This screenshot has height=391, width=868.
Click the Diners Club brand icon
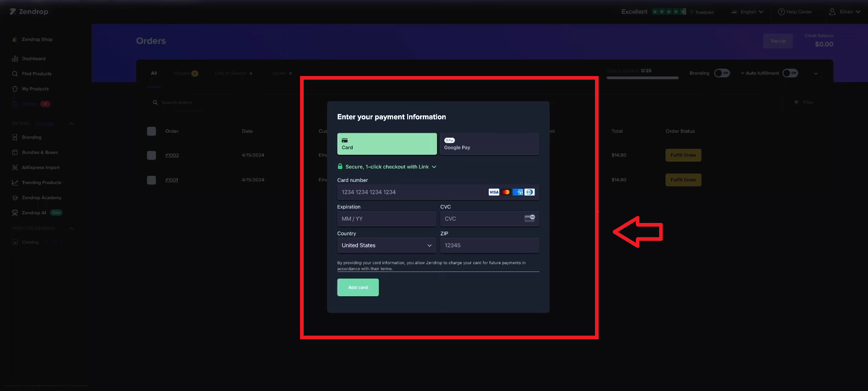[x=530, y=192]
